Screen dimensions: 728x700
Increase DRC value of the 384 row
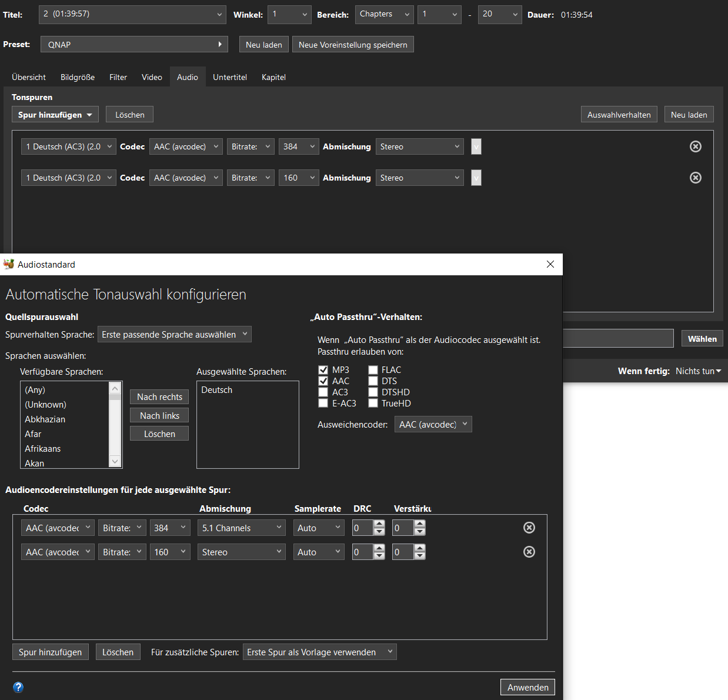click(x=379, y=524)
